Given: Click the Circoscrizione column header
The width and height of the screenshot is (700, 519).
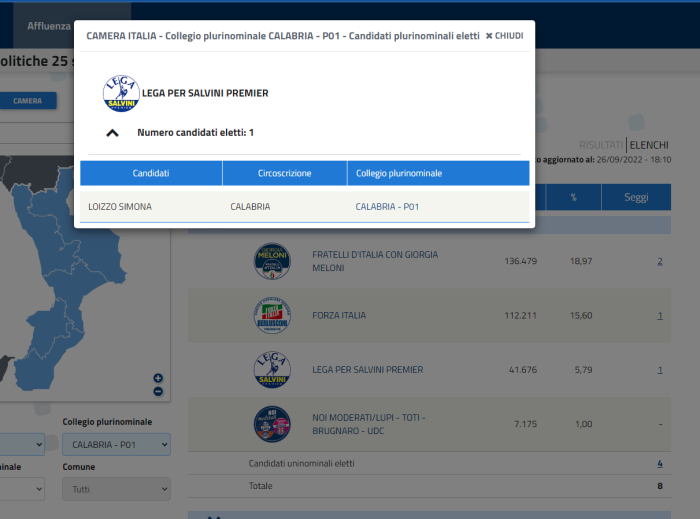Looking at the screenshot, I should 284,173.
